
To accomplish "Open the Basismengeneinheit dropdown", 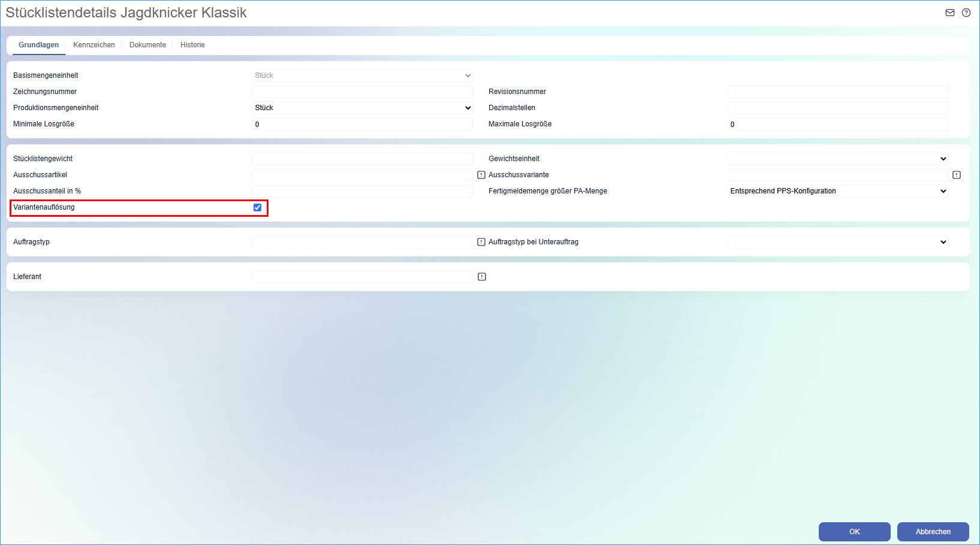I will click(363, 75).
